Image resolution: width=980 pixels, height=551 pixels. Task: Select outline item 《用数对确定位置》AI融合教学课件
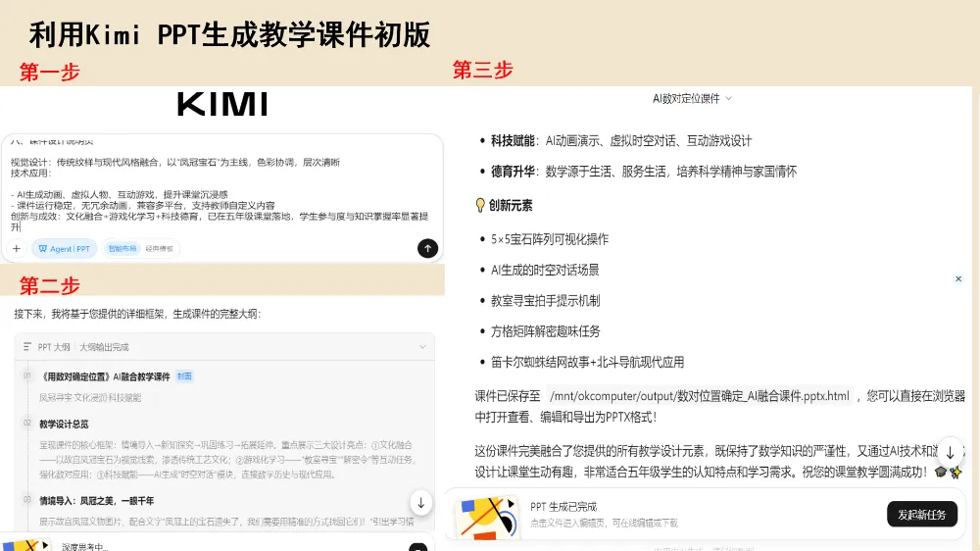tap(105, 376)
